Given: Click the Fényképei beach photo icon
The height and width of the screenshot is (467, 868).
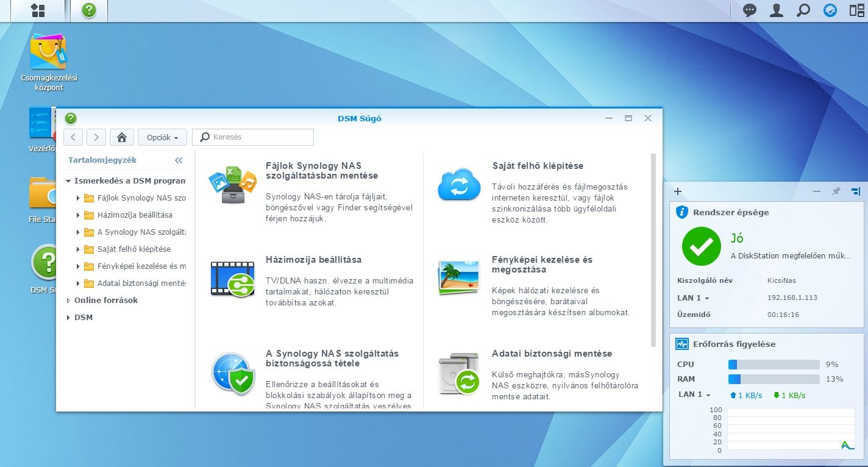Looking at the screenshot, I should (459, 278).
